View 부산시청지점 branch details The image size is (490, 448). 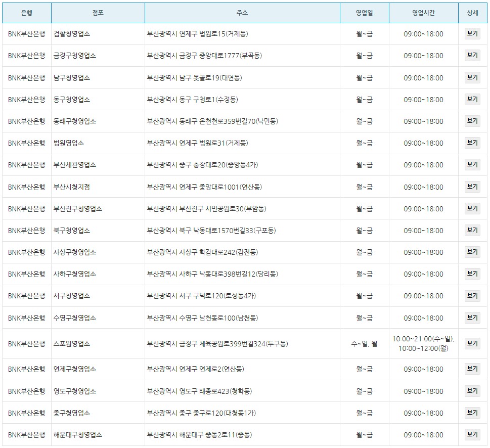[473, 187]
